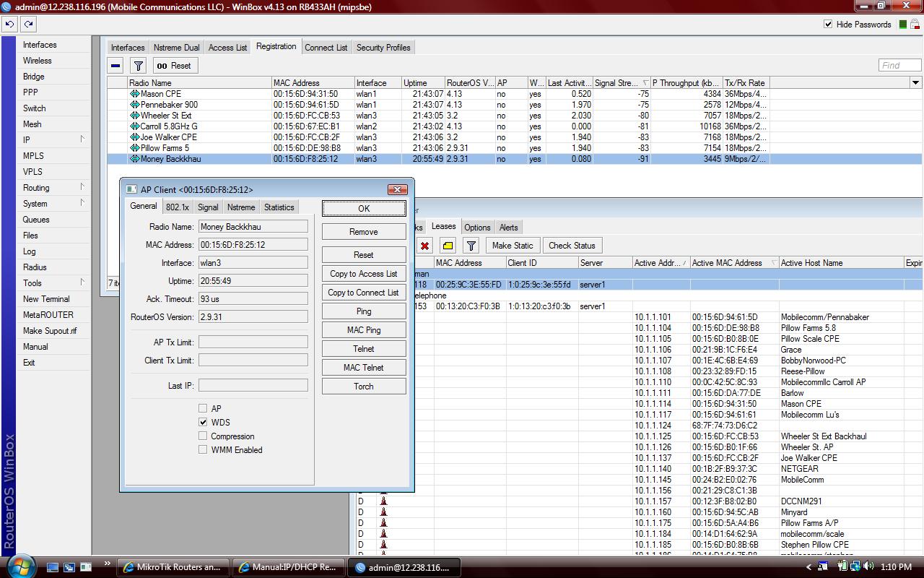Viewport: 924px width, 578px height.
Task: Click the Redo arrow in WinBox toolbar
Action: 28,24
